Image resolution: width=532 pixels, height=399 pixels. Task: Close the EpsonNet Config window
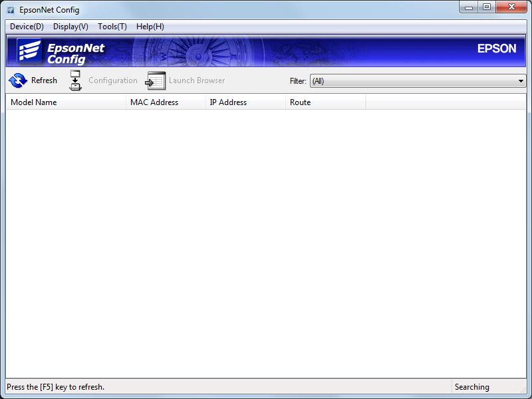coord(511,7)
